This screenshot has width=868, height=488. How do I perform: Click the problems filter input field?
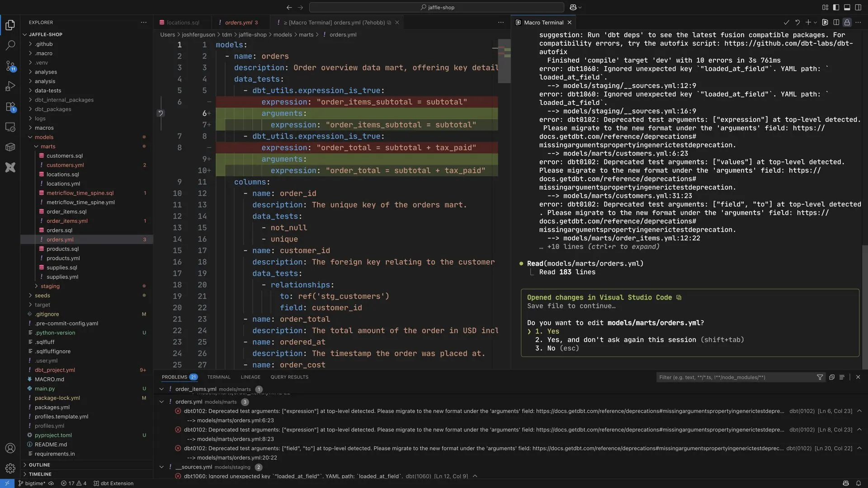pos(732,377)
